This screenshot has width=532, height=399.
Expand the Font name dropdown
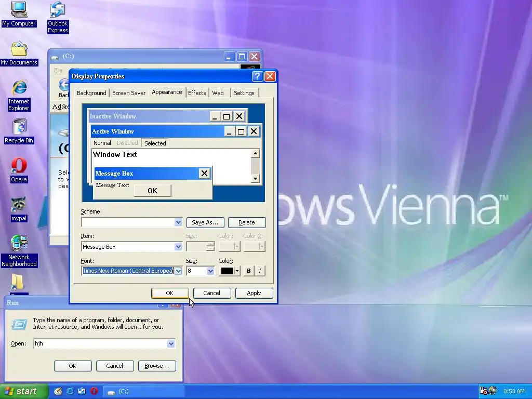(x=178, y=271)
